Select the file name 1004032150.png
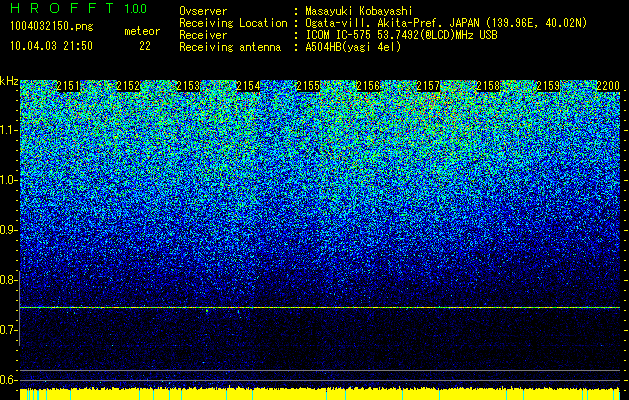 [52, 27]
